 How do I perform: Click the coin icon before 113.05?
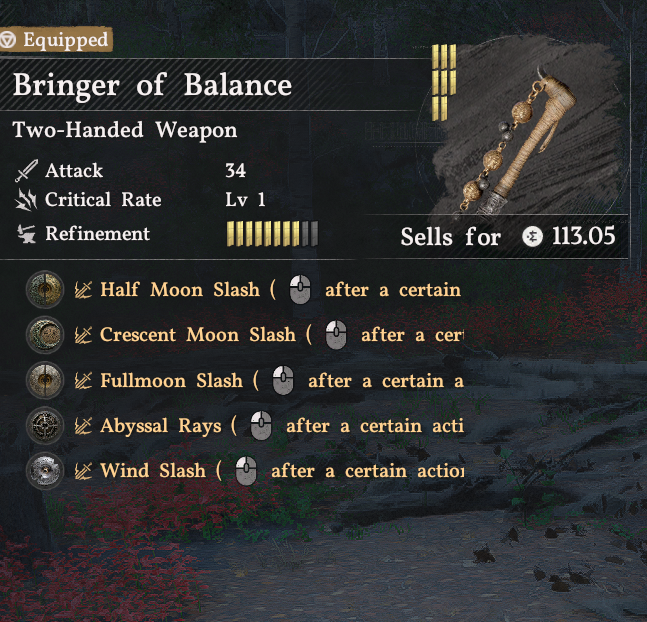[x=532, y=237]
